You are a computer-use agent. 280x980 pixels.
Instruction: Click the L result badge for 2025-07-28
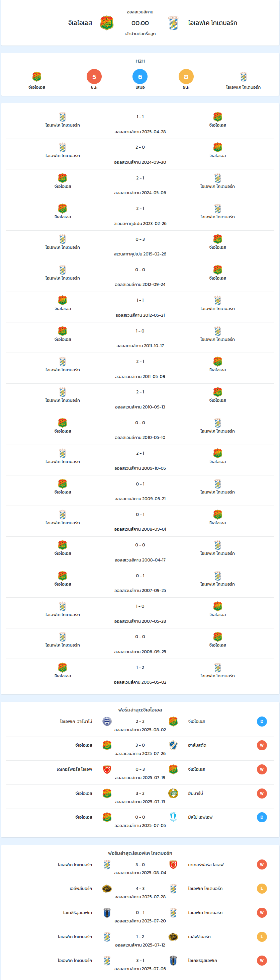tap(262, 888)
